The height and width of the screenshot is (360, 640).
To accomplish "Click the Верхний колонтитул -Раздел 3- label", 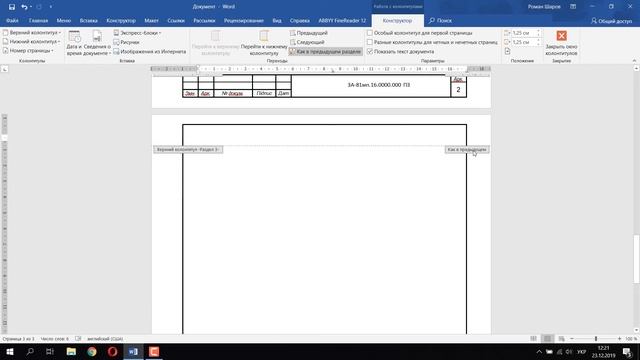I will (188, 150).
